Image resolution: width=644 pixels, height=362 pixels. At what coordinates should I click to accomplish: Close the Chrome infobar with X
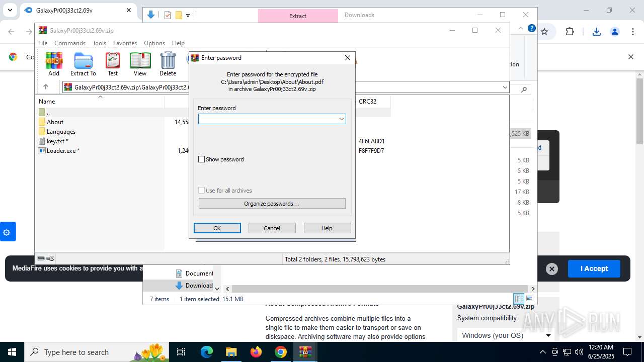pyautogui.click(x=630, y=57)
